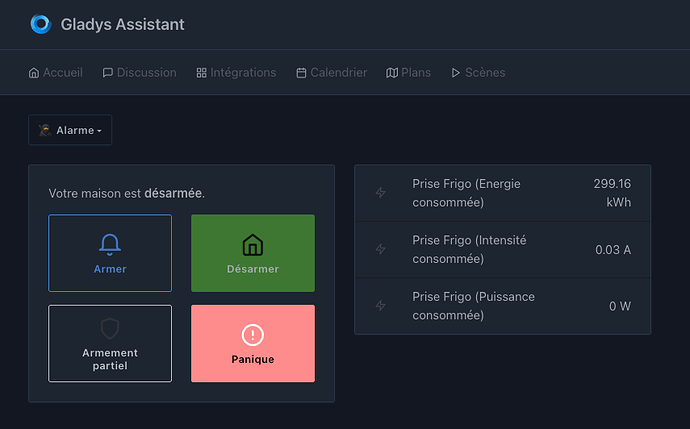Click the 0.03 A intensity value
The height and width of the screenshot is (429, 690).
click(612, 250)
